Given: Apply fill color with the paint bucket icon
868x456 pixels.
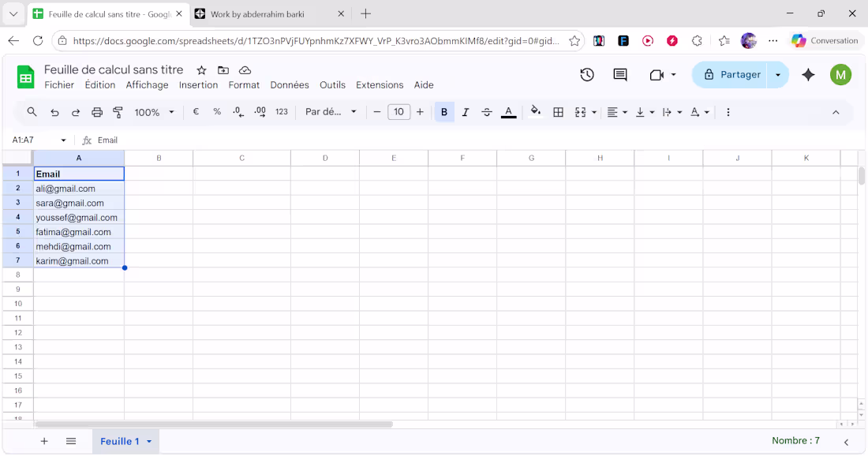Looking at the screenshot, I should pos(535,111).
